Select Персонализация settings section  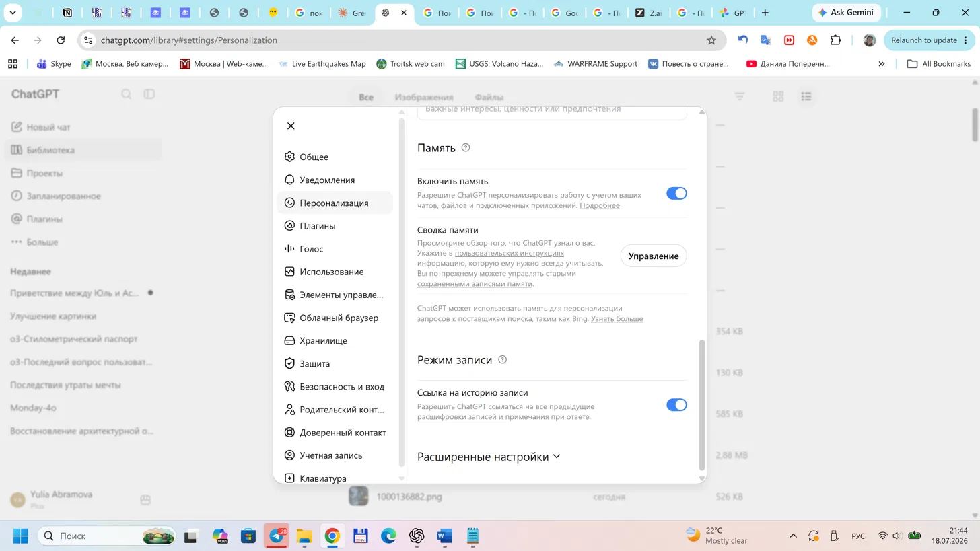[x=335, y=203]
